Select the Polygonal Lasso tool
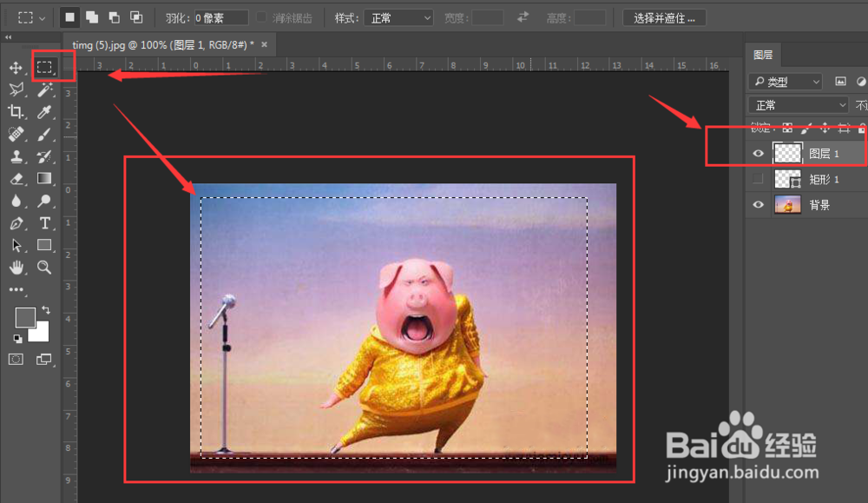Viewport: 868px width, 503px height. (x=16, y=89)
